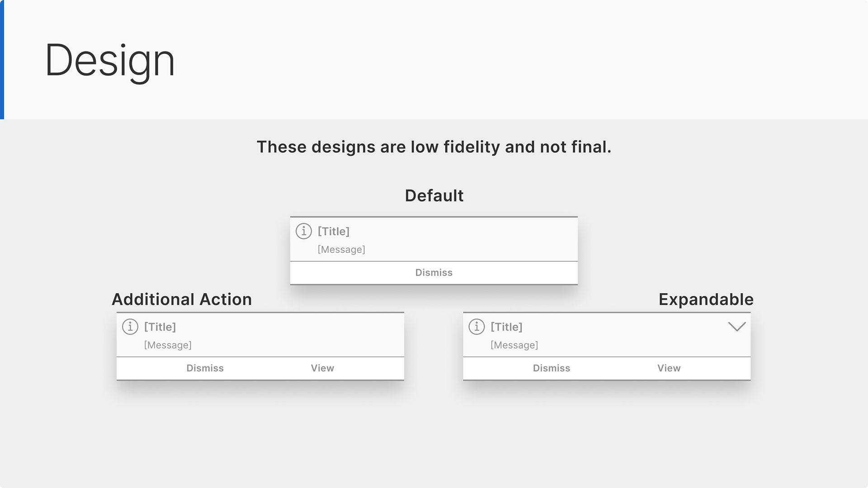Click View in the Expandable card
868x488 pixels.
(x=669, y=368)
